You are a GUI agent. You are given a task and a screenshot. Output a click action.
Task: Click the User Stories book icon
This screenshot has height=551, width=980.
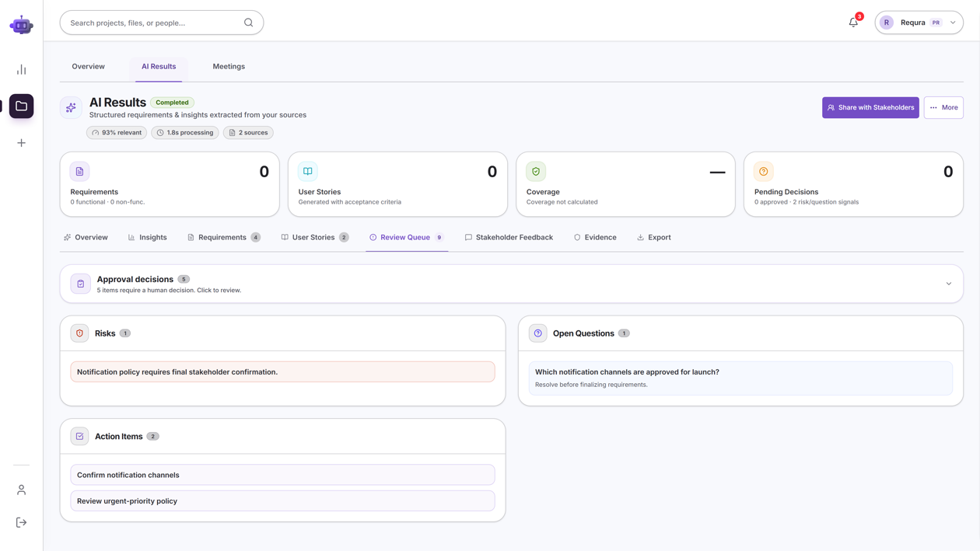pyautogui.click(x=308, y=171)
